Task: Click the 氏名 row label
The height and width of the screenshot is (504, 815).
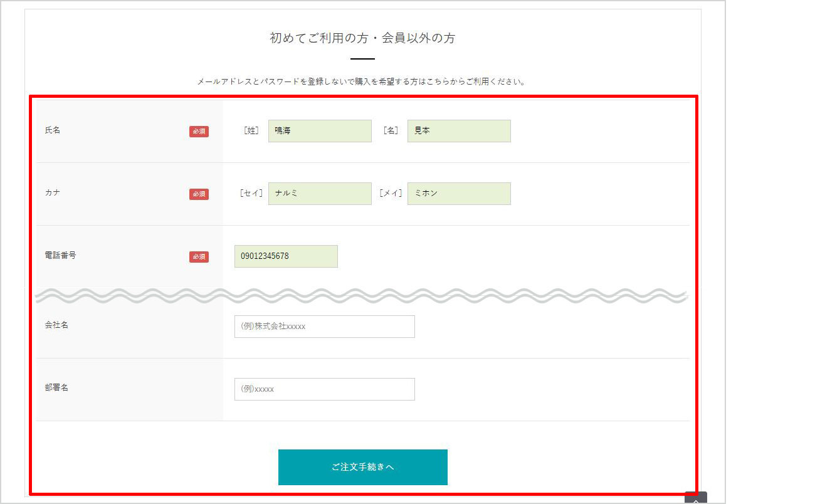Action: (x=53, y=130)
